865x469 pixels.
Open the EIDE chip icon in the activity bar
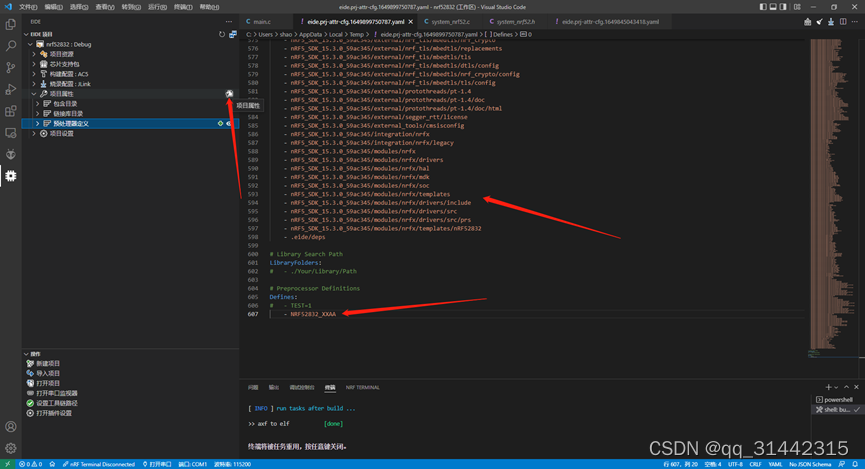(x=10, y=175)
